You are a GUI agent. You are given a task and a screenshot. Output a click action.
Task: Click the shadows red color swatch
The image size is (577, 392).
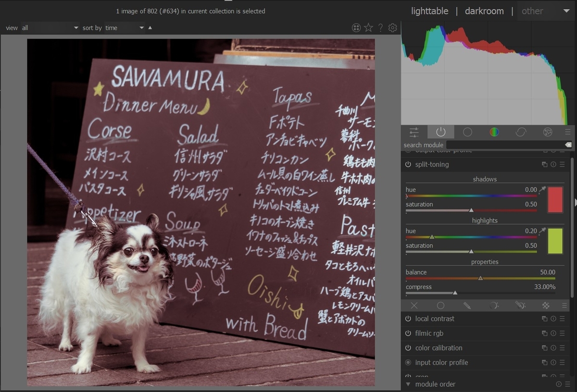point(555,199)
